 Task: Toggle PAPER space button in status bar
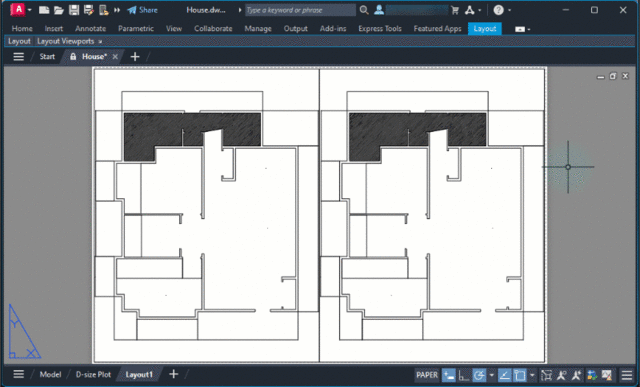coord(427,375)
